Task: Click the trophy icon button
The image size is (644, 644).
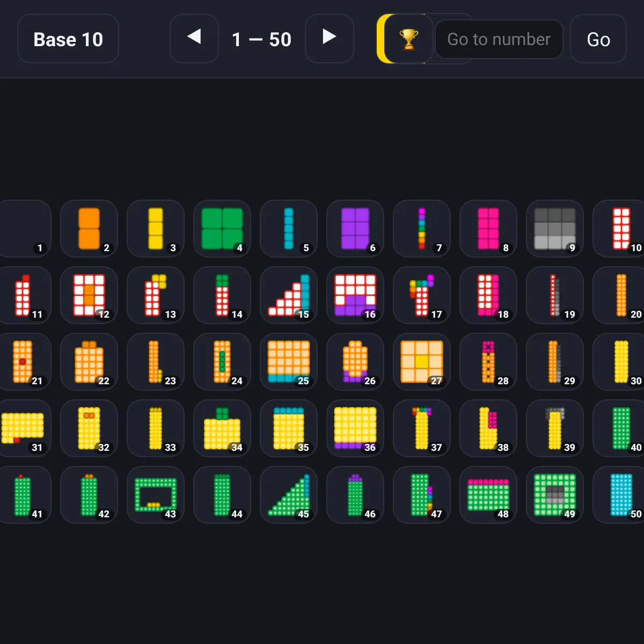Action: point(408,39)
